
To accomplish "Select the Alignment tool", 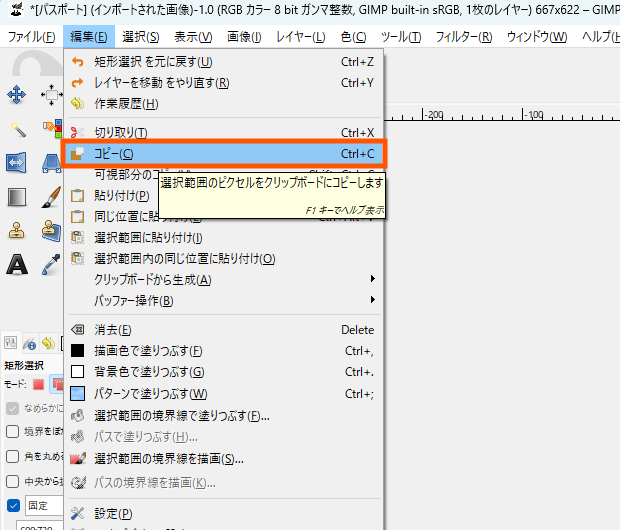I will click(x=51, y=95).
